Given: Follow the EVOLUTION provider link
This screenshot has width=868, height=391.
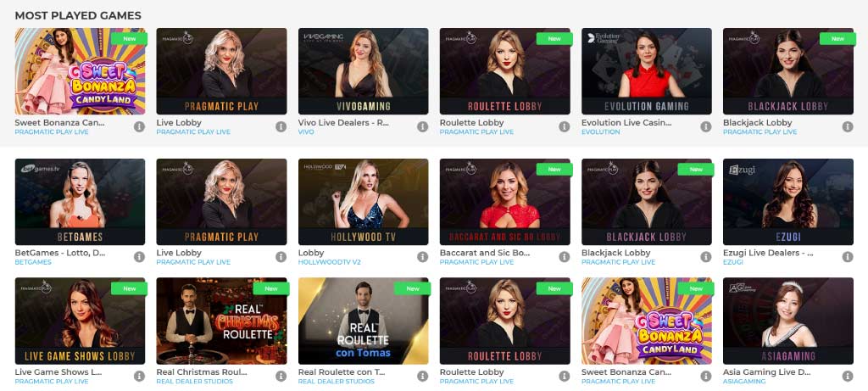Looking at the screenshot, I should coord(601,132).
